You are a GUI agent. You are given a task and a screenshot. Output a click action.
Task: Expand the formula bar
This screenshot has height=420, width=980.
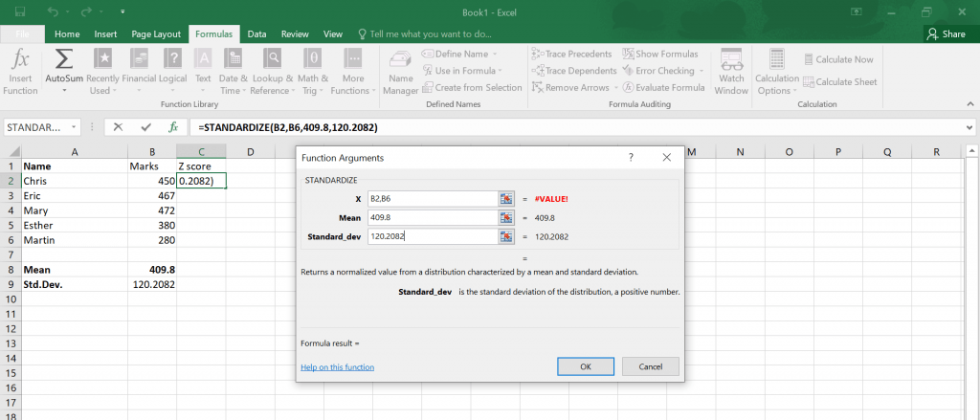click(x=969, y=127)
